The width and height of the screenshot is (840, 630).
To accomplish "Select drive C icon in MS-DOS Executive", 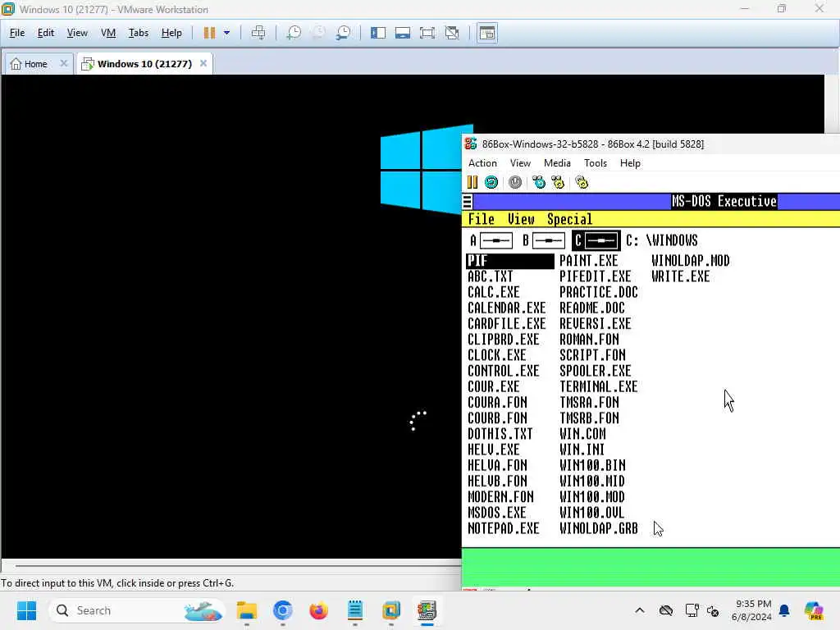I will (x=596, y=240).
